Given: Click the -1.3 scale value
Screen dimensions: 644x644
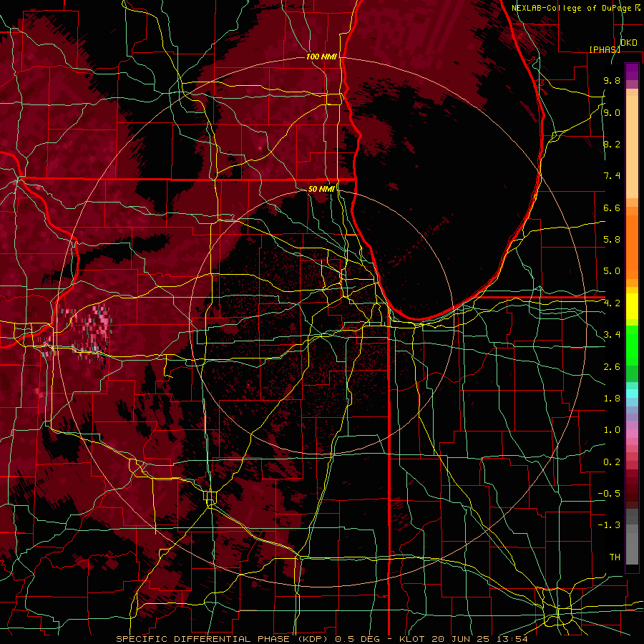Looking at the screenshot, I should (x=609, y=525).
